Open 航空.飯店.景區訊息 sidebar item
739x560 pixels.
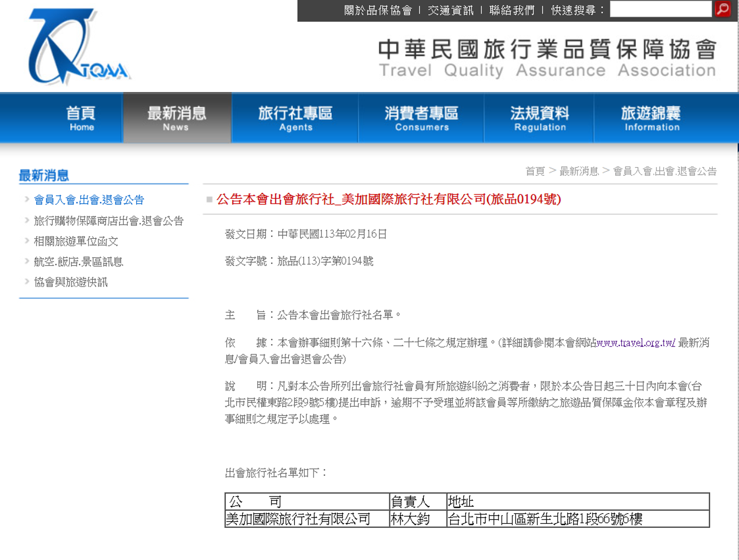(x=79, y=262)
